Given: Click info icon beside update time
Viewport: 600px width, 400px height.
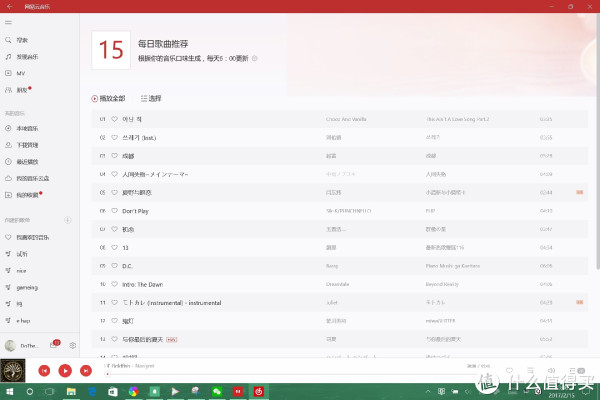Looking at the screenshot, I should [254, 58].
